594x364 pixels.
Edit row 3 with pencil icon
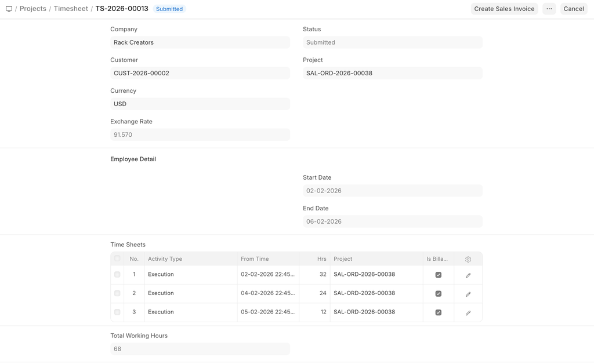click(468, 313)
